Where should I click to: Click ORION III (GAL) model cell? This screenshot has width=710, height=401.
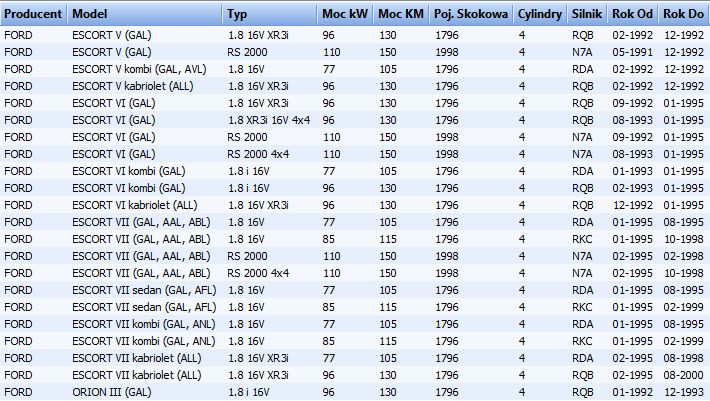click(x=112, y=392)
